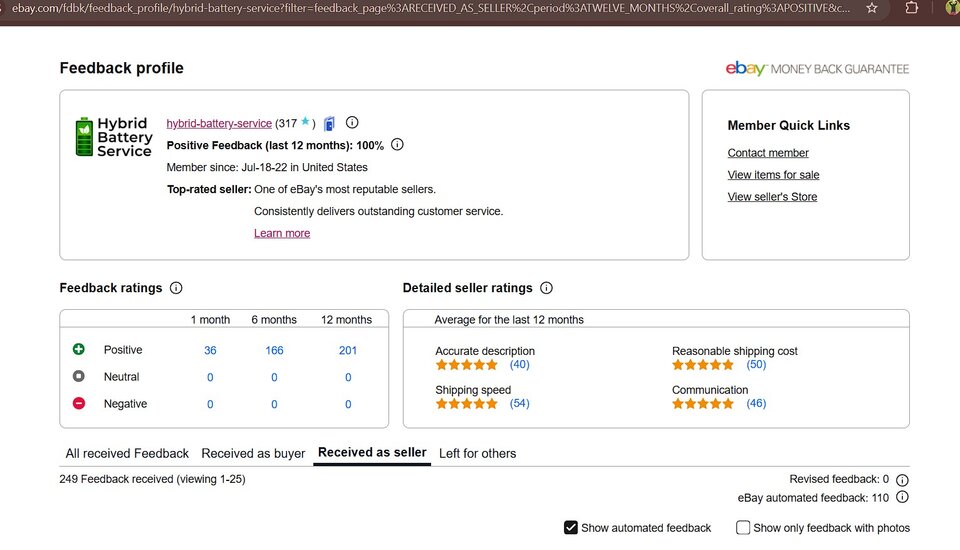Switch to All received Feedback tab

point(127,454)
